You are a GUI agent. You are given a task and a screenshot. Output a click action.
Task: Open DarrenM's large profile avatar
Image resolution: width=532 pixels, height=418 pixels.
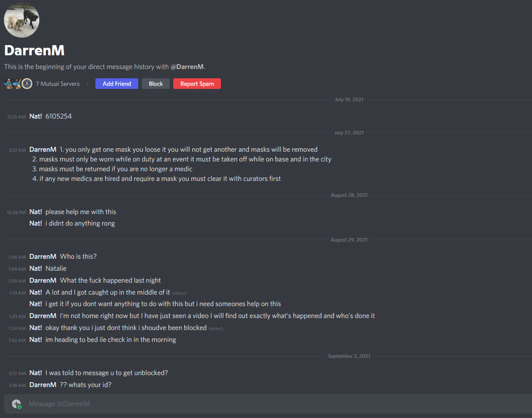[x=22, y=19]
